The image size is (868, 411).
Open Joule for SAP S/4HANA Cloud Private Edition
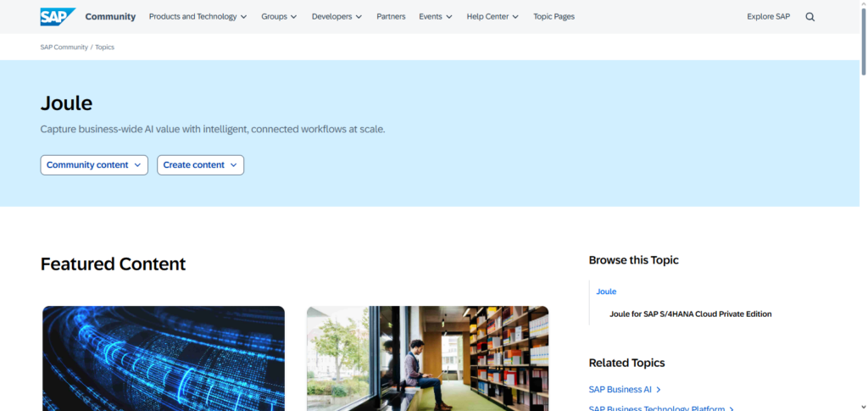(690, 314)
